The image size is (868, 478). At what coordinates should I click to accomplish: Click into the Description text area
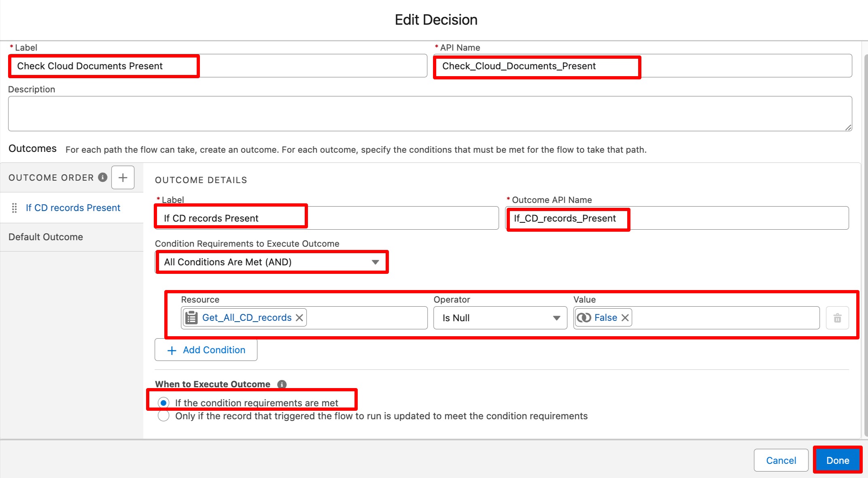click(x=430, y=113)
